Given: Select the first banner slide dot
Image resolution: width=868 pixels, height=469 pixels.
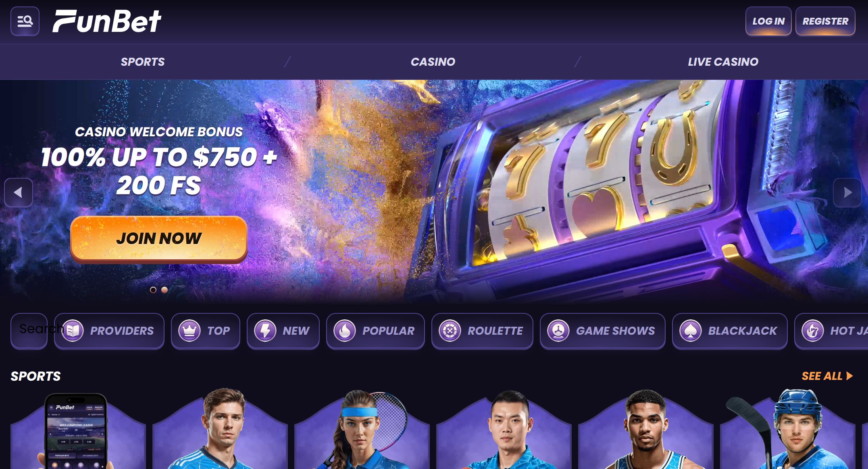Looking at the screenshot, I should (x=153, y=290).
